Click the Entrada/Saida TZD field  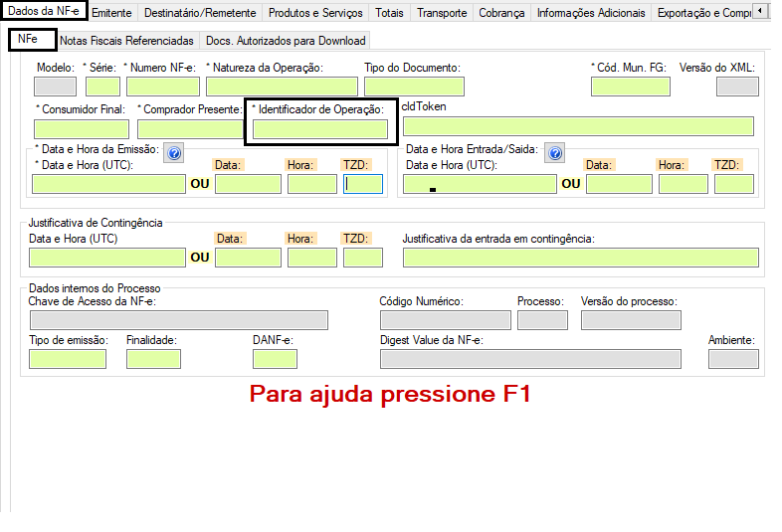(x=734, y=184)
